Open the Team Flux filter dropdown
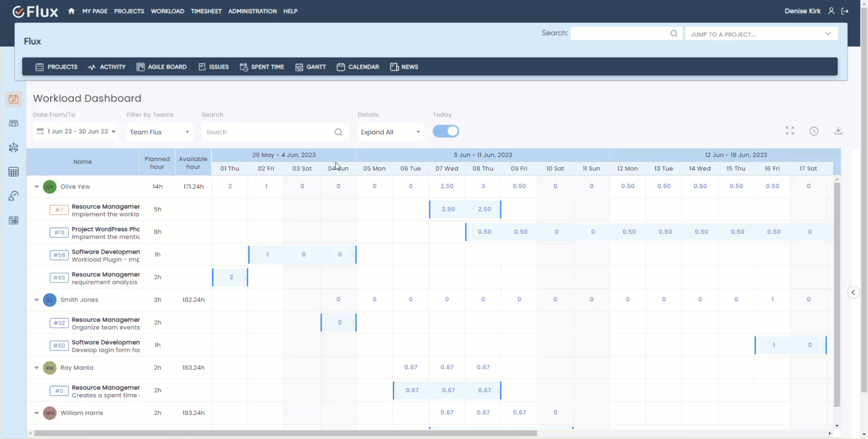The image size is (868, 439). pos(159,132)
